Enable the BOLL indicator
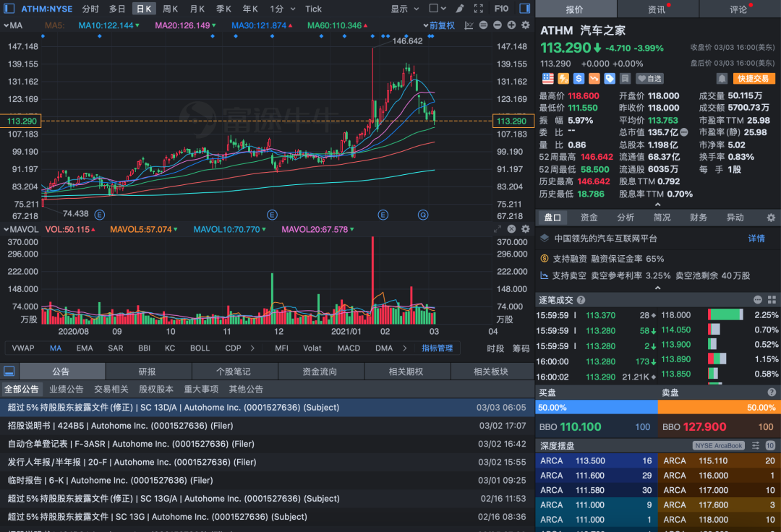 click(x=200, y=348)
